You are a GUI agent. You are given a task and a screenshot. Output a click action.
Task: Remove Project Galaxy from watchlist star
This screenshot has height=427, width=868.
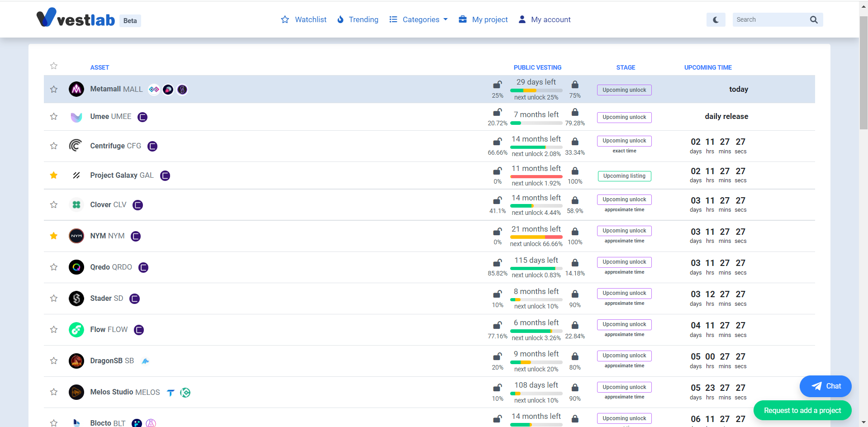tap(54, 175)
